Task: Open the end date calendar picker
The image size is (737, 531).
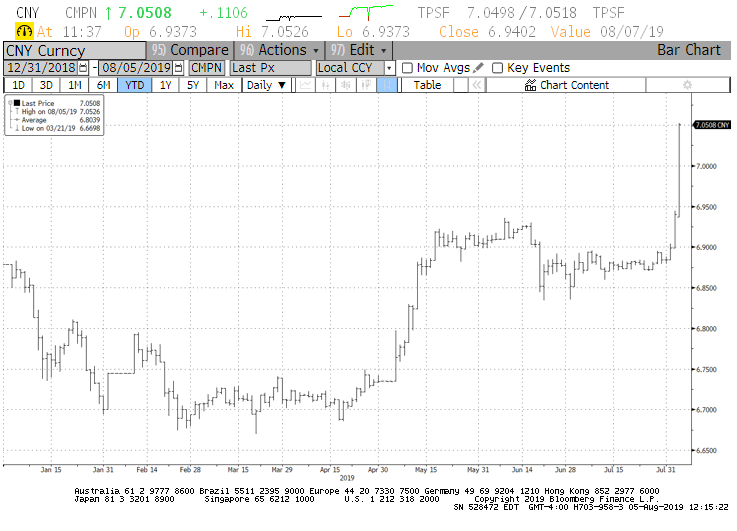Action: pyautogui.click(x=178, y=68)
